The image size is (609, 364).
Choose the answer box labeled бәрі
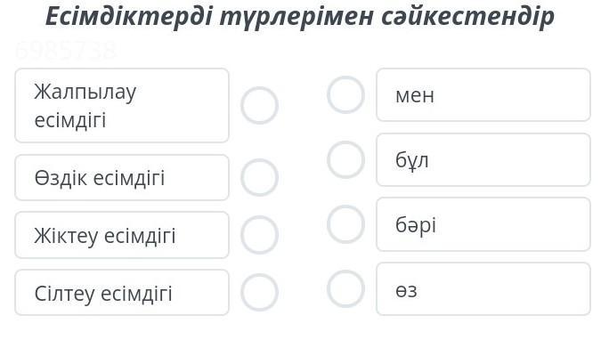483,224
